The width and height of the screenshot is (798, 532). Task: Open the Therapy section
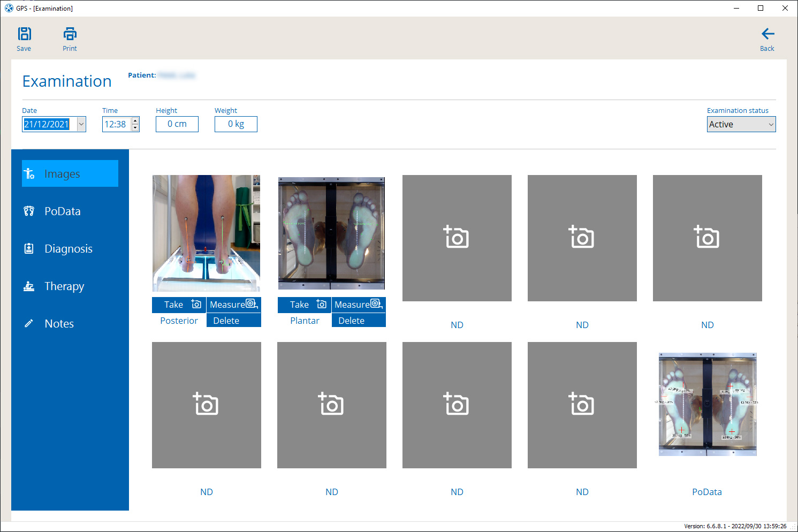click(x=64, y=286)
